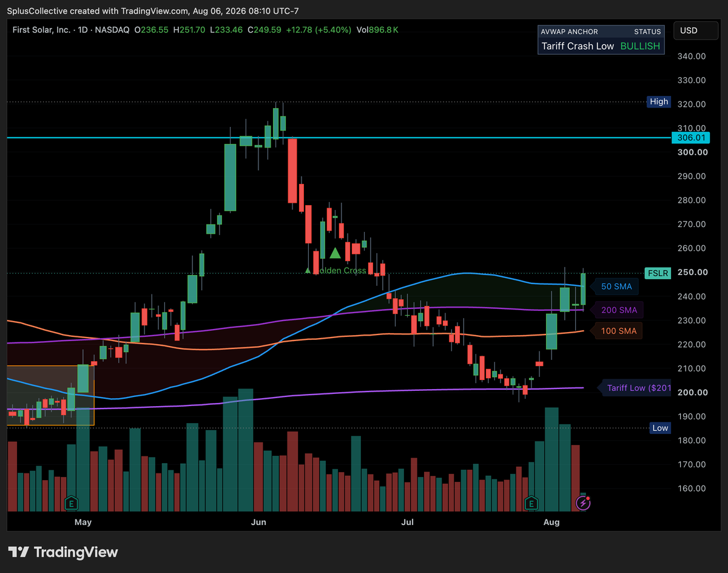Click the Jul date axis label
728x573 pixels.
pos(408,522)
